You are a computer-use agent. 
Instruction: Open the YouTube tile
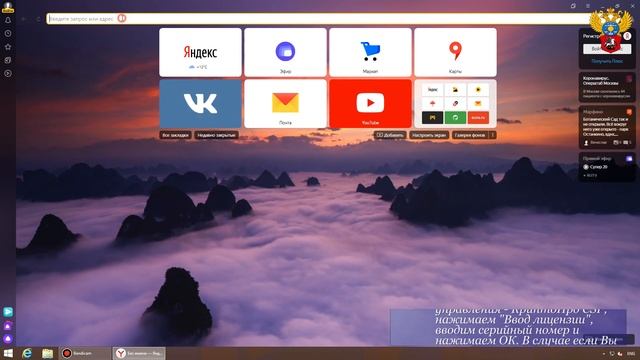pyautogui.click(x=370, y=104)
